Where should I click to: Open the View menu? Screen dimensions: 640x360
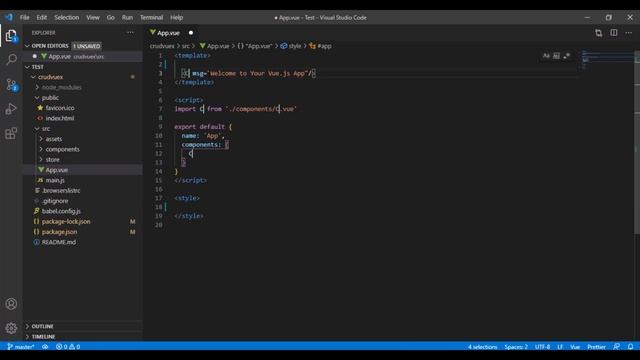pos(93,18)
